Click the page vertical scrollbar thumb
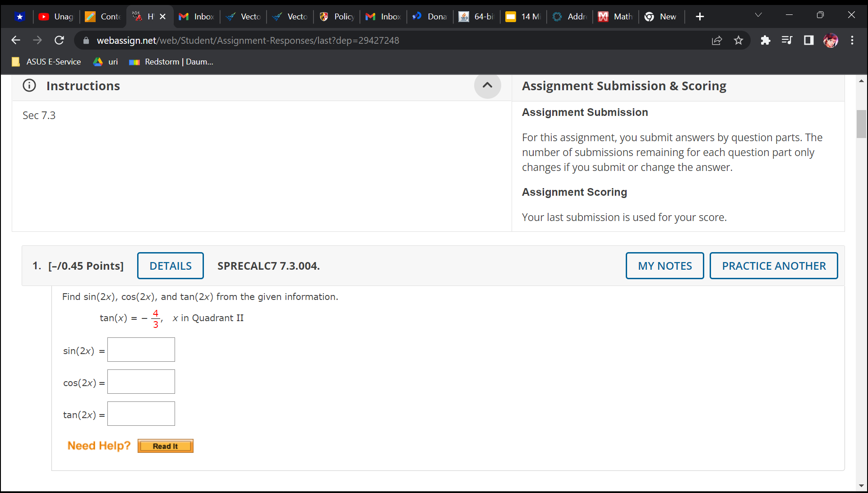 point(861,124)
